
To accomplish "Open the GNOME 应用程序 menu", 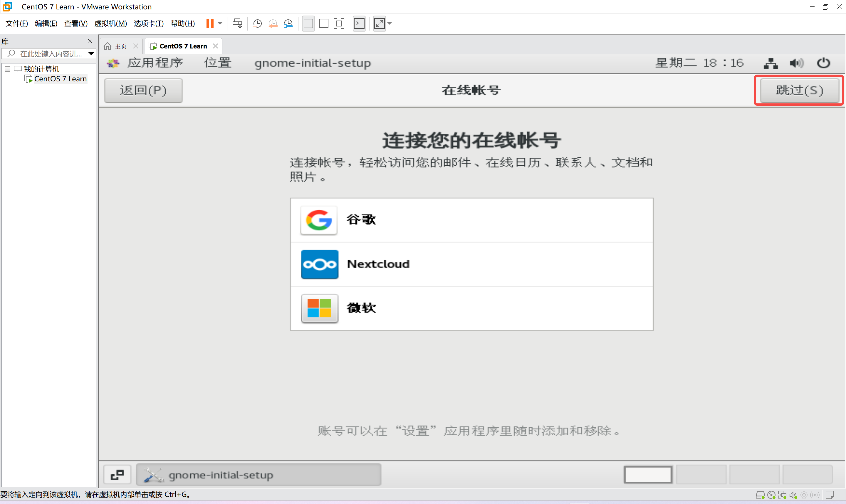I will tap(155, 63).
